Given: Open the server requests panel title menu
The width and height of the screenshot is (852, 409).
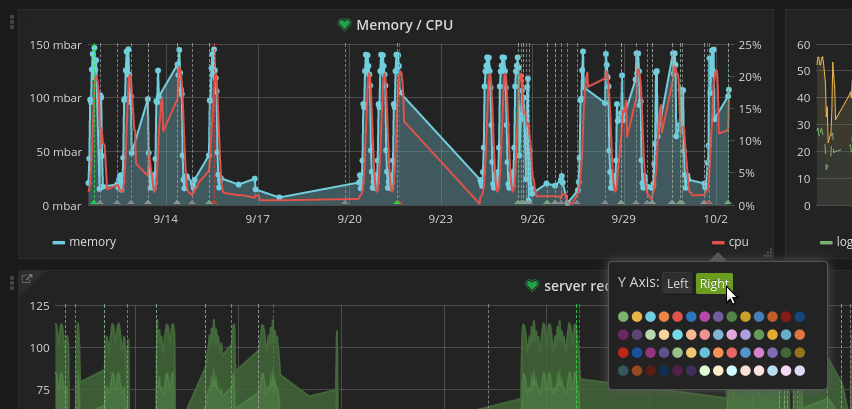Looking at the screenshot, I should coord(576,286).
